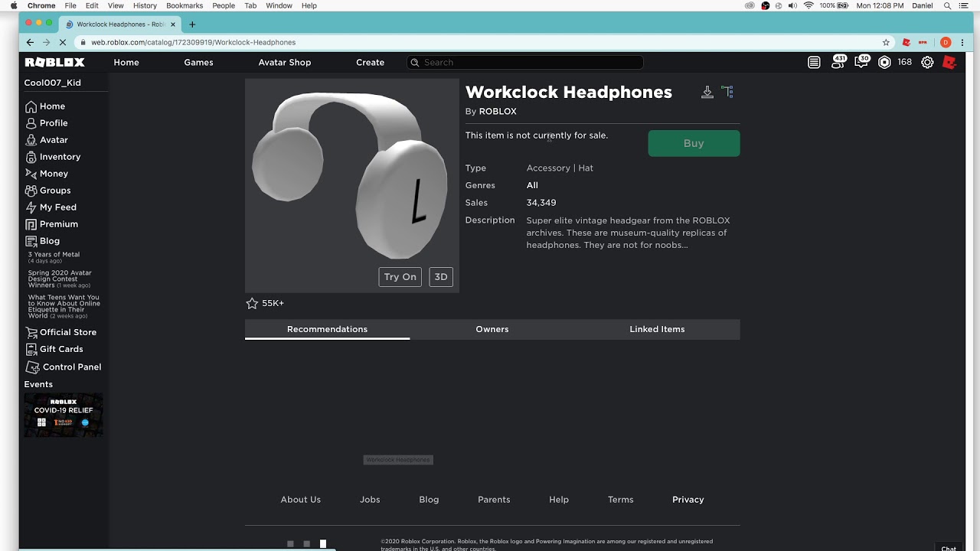
Task: Click the Workclock Headphones item image
Action: coord(351,185)
